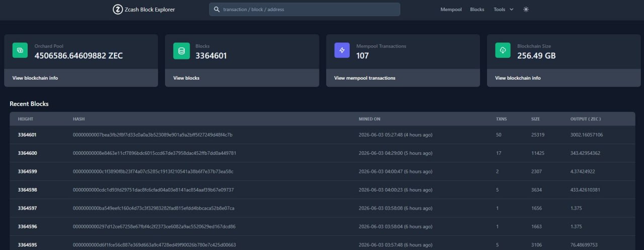This screenshot has height=250, width=644.
Task: Click output value 343.42954362
Action: tap(585, 153)
